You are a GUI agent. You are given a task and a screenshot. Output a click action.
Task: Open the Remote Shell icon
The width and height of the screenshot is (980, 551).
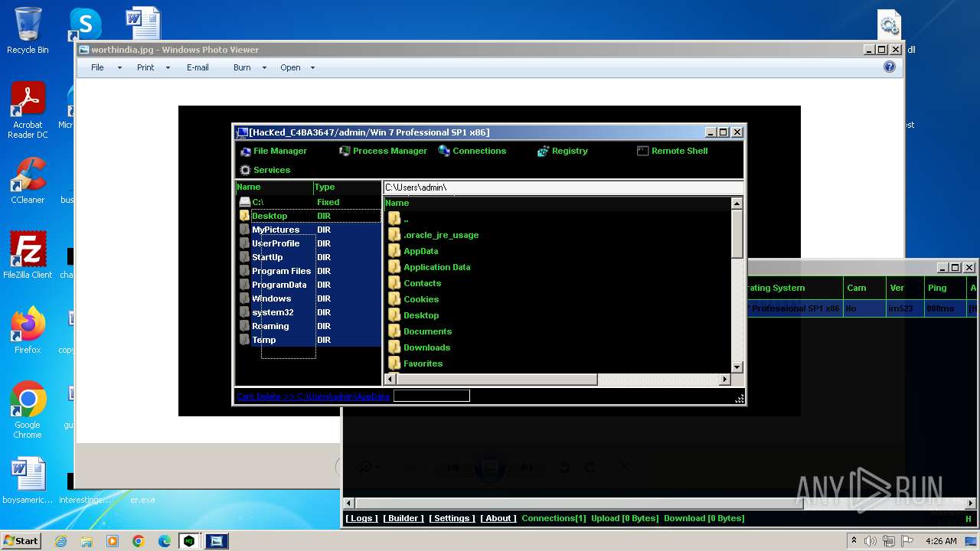[642, 151]
